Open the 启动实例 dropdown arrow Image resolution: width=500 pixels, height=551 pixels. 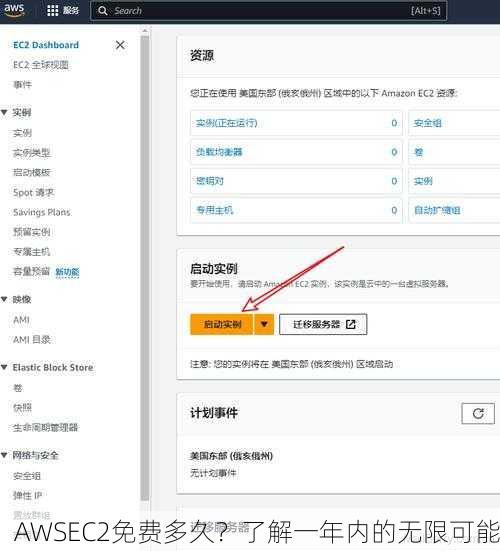click(x=264, y=324)
